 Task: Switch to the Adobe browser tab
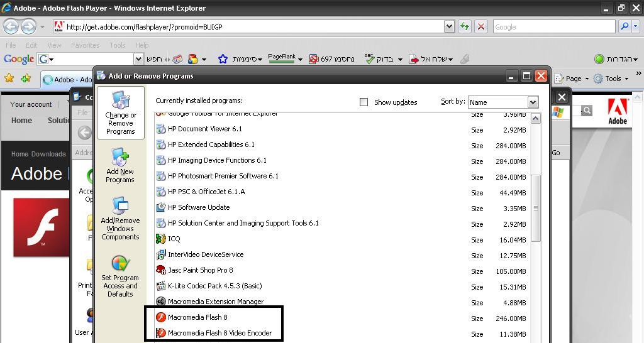(68, 80)
